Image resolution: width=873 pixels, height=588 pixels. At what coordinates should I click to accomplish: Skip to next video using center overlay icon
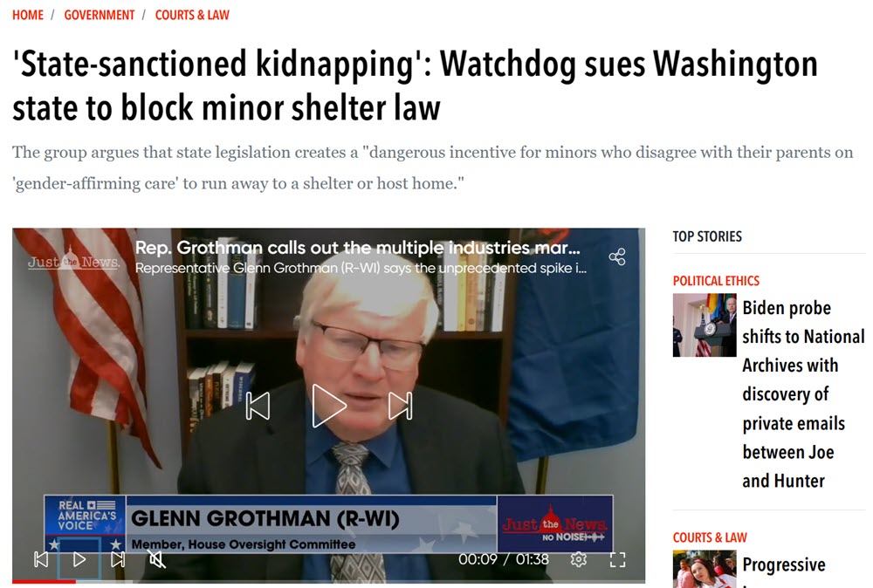(401, 406)
